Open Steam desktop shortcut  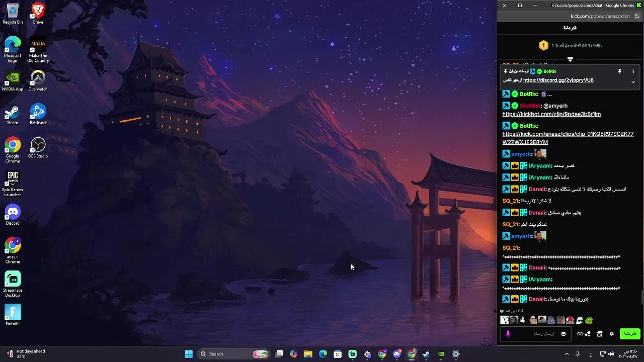coord(13,115)
